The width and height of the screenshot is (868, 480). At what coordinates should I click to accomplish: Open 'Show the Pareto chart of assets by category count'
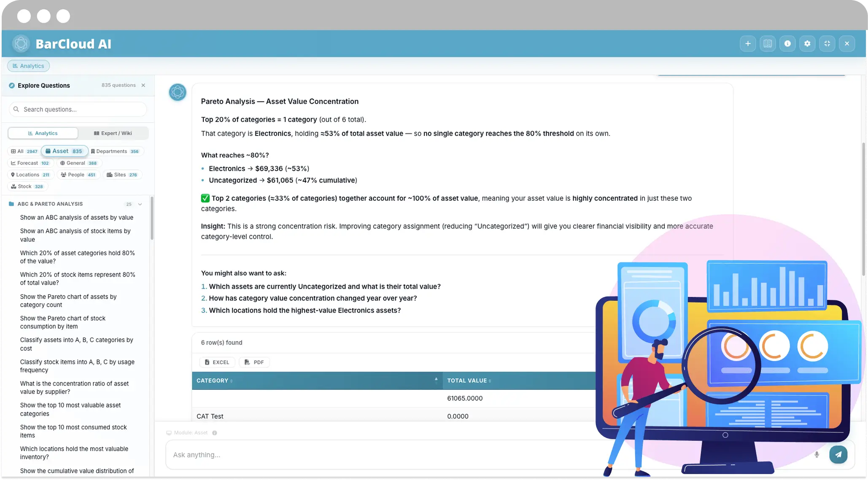[x=68, y=301]
